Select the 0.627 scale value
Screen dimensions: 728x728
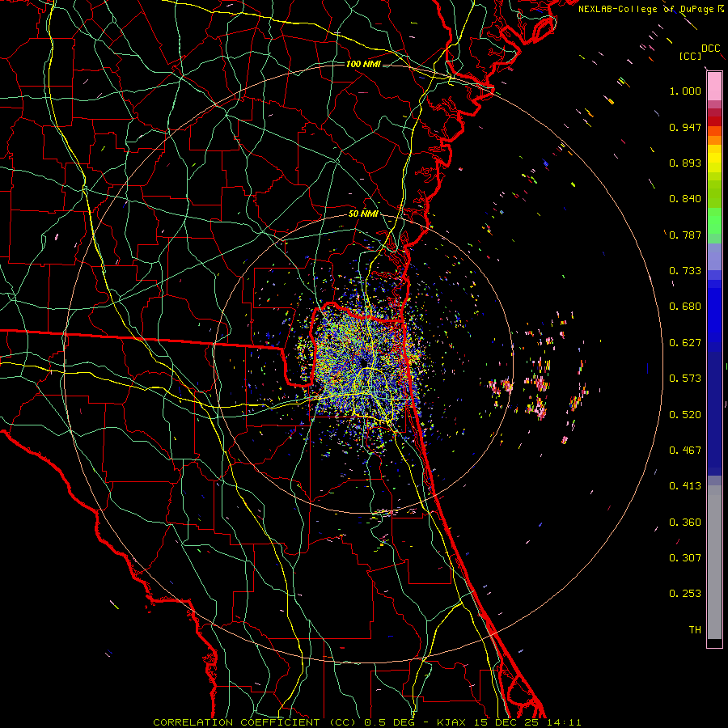[x=685, y=343]
